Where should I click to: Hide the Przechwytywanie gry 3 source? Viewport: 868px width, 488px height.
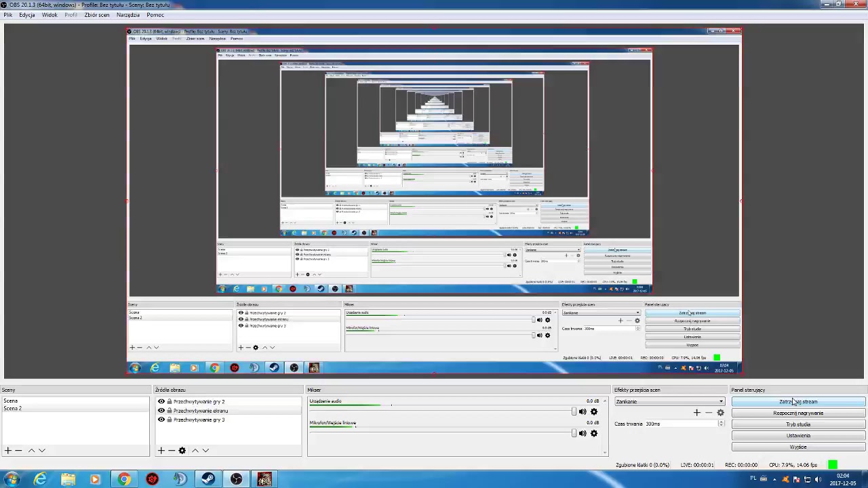(161, 420)
